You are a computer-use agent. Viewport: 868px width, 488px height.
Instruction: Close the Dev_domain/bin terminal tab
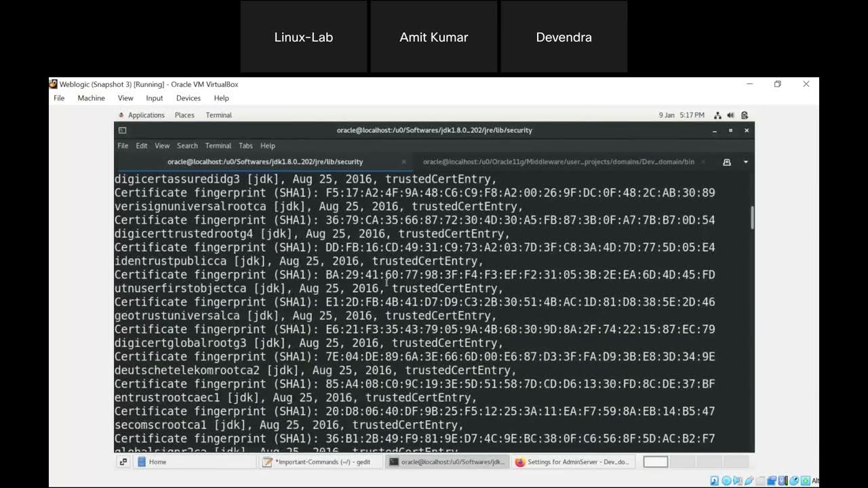pyautogui.click(x=703, y=162)
